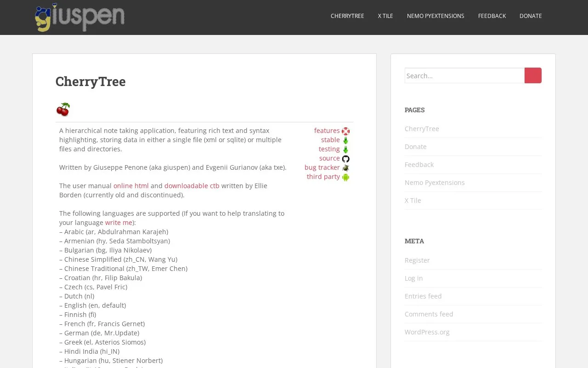
Task: Open the downloadable ctb manual link
Action: click(x=192, y=186)
